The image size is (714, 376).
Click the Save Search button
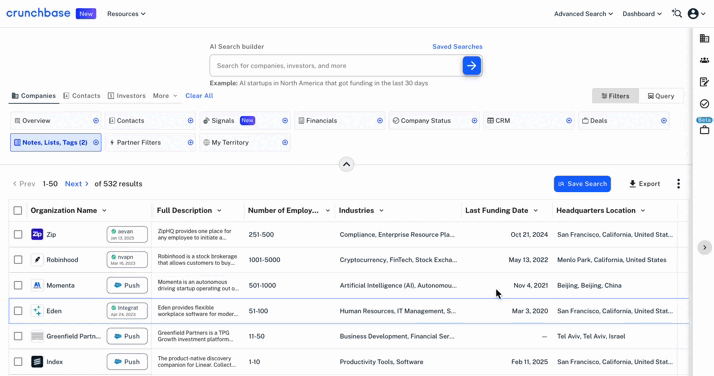(582, 184)
